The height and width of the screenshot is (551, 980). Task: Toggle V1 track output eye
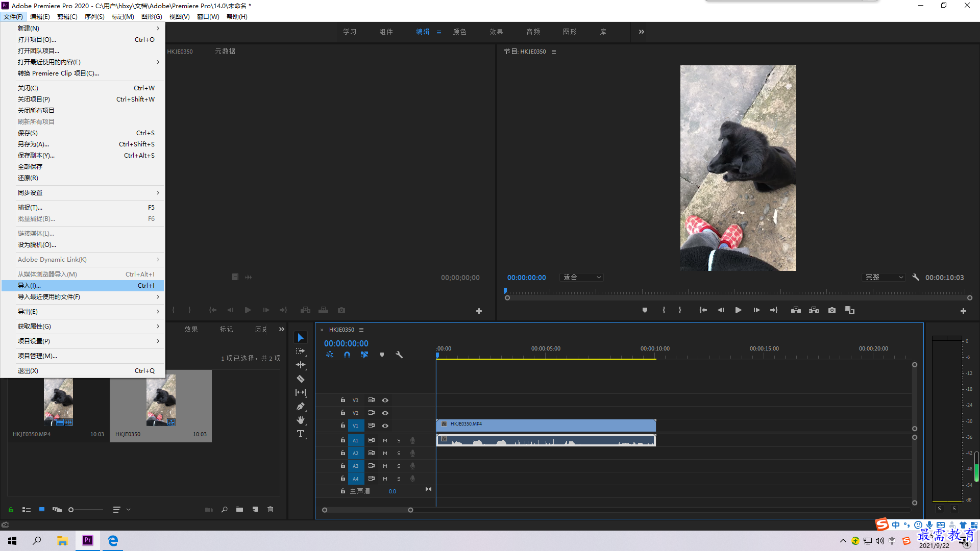coord(385,425)
